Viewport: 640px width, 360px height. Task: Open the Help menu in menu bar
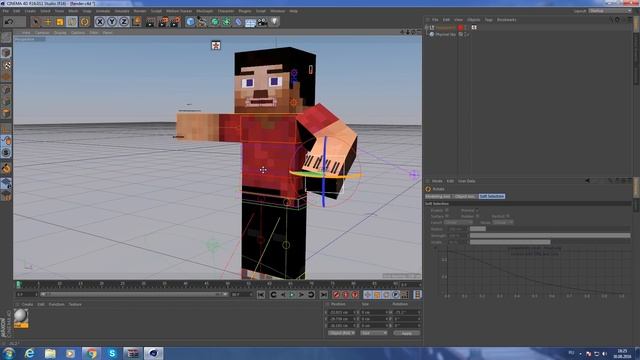[293, 11]
